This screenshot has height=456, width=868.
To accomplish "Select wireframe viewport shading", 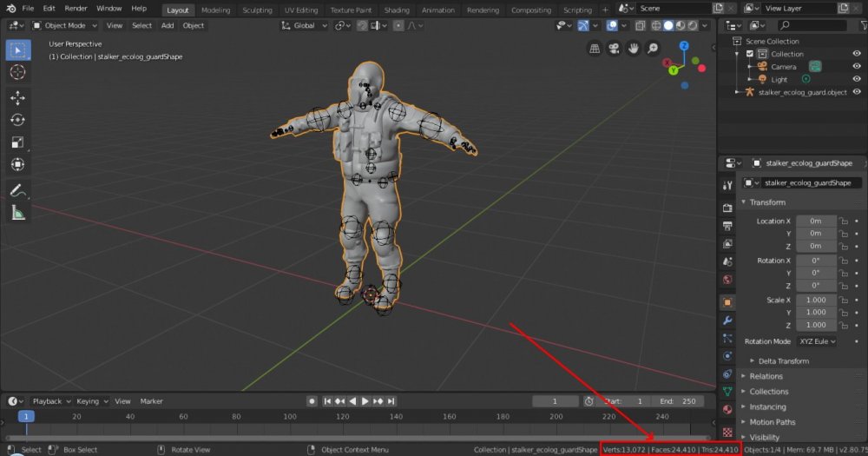I will (656, 25).
